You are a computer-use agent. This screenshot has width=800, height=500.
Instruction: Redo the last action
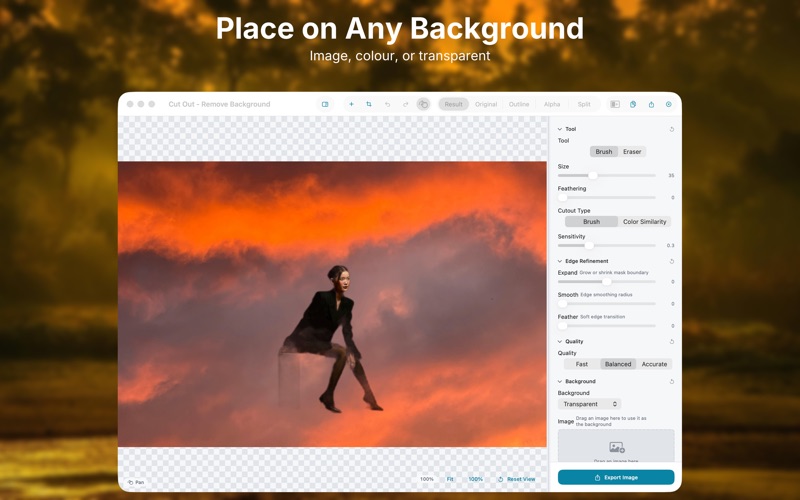pos(406,104)
